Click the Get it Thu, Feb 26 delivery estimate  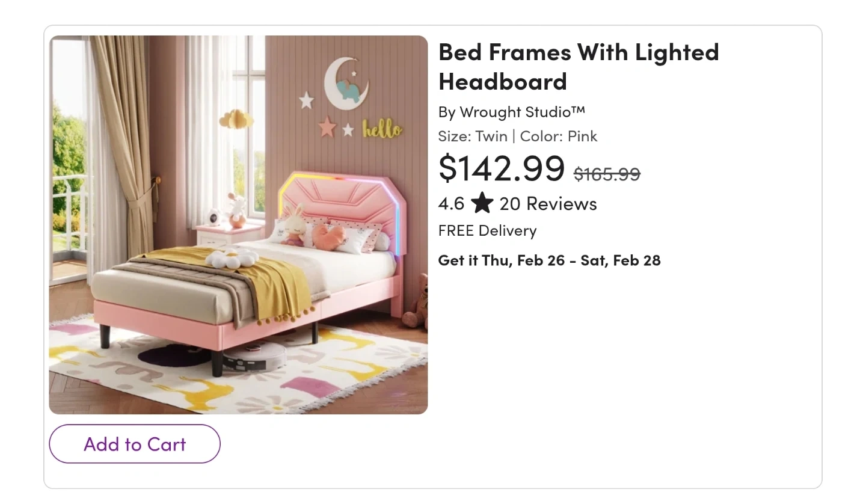tap(549, 260)
